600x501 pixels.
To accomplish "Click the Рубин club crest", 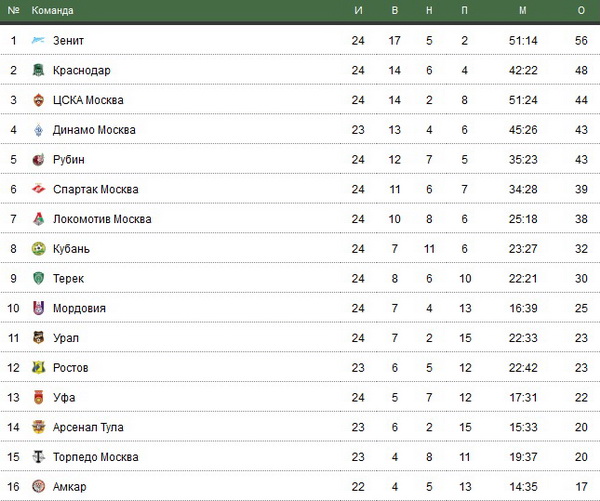I will tap(38, 160).
